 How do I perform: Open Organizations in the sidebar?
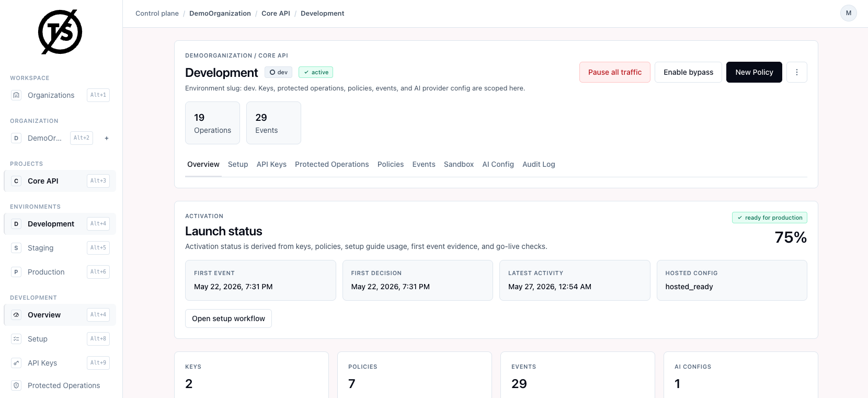[60, 95]
